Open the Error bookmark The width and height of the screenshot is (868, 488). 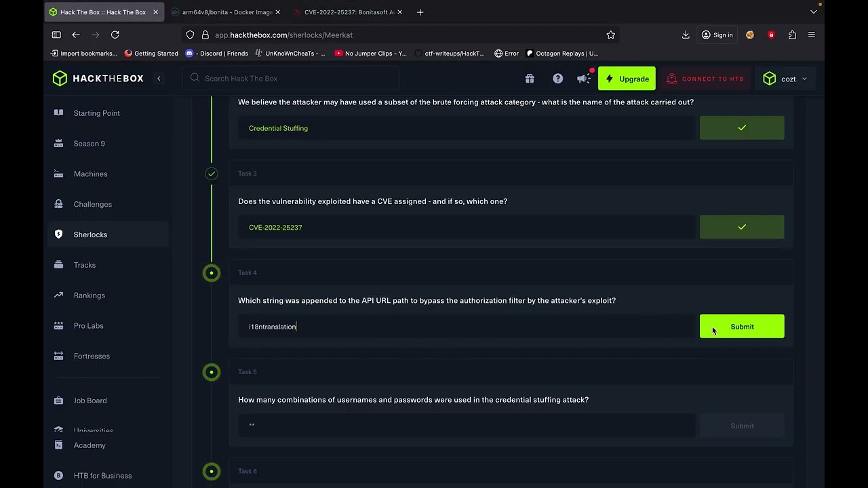(x=507, y=54)
